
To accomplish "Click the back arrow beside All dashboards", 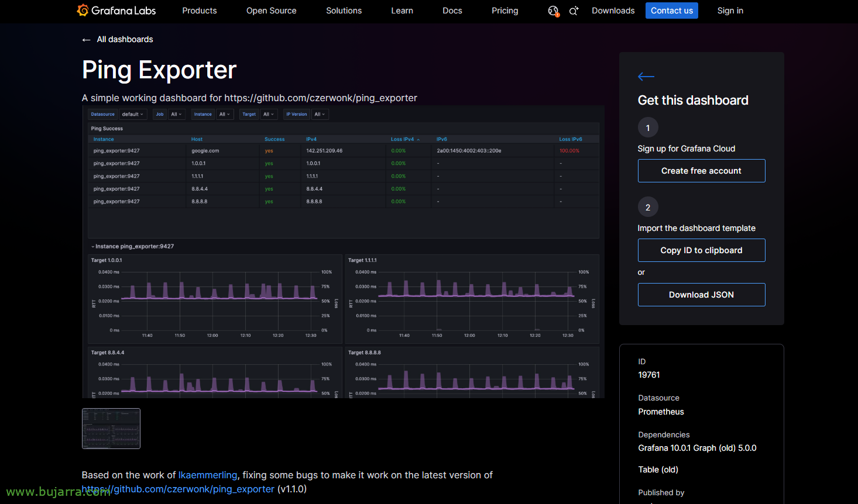I will (x=86, y=40).
